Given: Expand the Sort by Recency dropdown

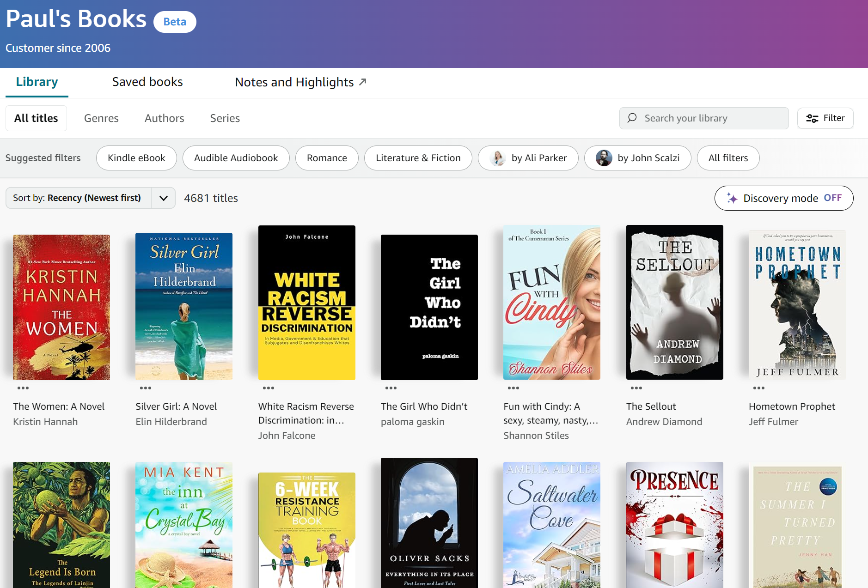Looking at the screenshot, I should click(x=163, y=198).
